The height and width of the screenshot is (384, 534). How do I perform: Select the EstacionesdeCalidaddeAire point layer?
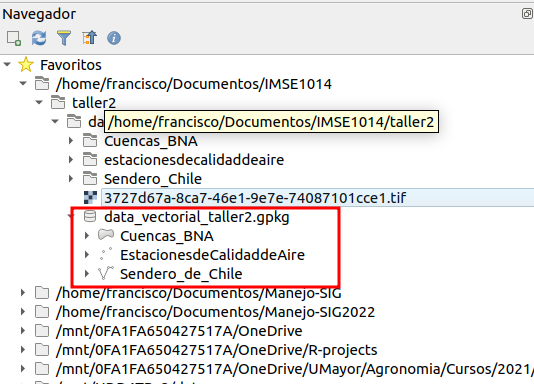point(212,255)
